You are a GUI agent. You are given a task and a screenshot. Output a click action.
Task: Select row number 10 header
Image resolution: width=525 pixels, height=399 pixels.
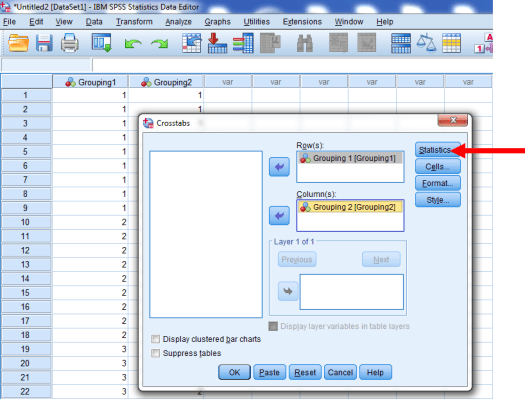click(26, 222)
